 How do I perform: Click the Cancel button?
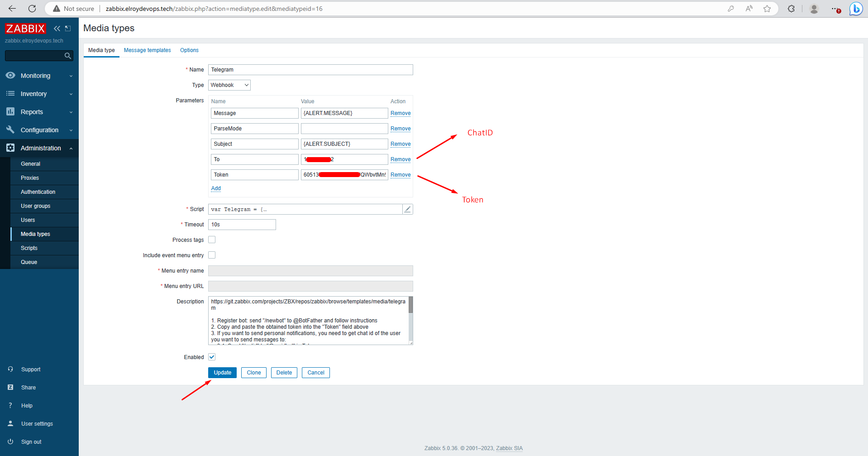pyautogui.click(x=316, y=373)
